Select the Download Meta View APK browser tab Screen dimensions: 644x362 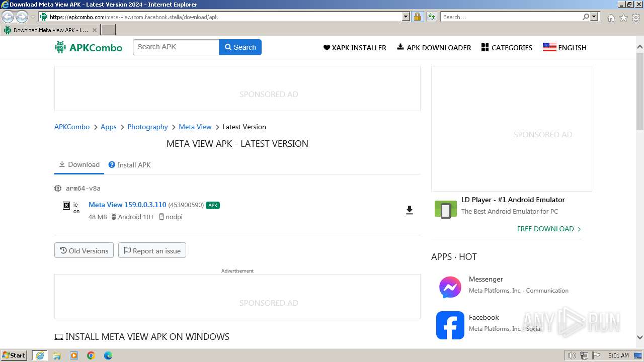[x=50, y=30]
